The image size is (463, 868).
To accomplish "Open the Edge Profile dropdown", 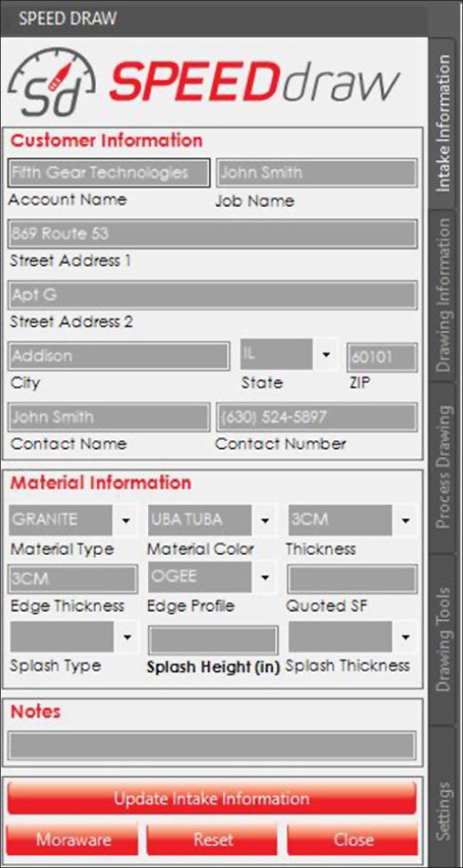I will [x=265, y=578].
